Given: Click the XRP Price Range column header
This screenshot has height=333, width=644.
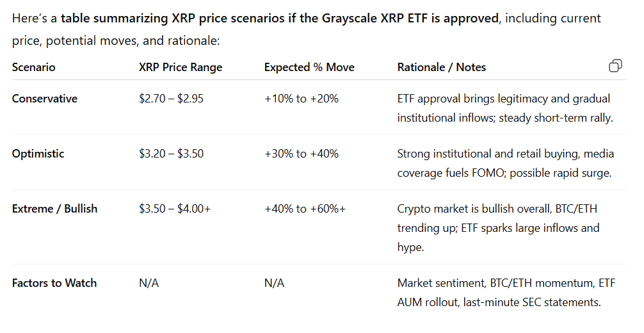Looking at the screenshot, I should (x=181, y=67).
